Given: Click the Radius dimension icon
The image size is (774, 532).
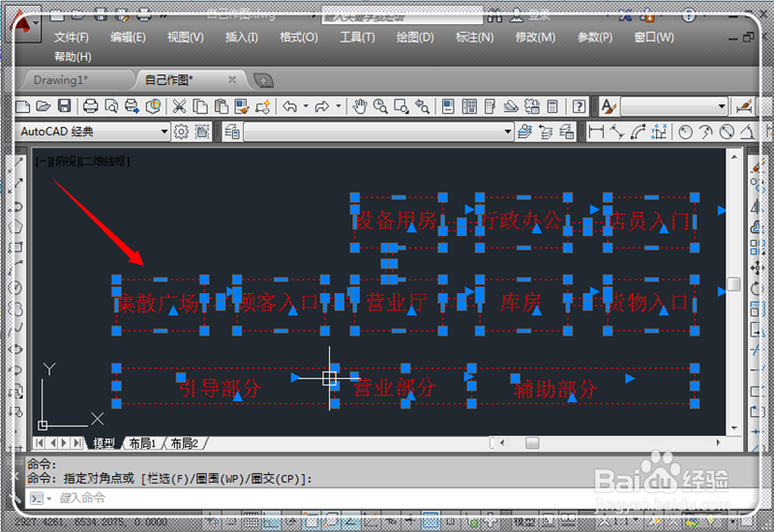Looking at the screenshot, I should [685, 132].
